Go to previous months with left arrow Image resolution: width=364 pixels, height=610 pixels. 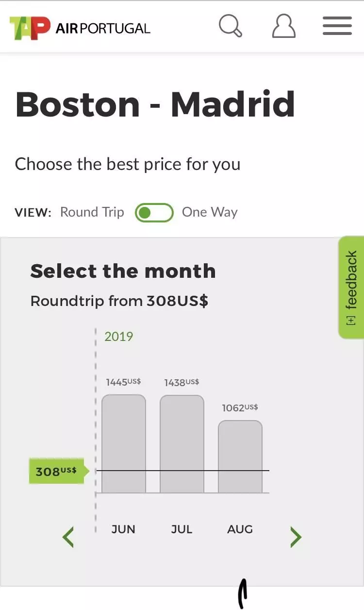click(x=68, y=537)
